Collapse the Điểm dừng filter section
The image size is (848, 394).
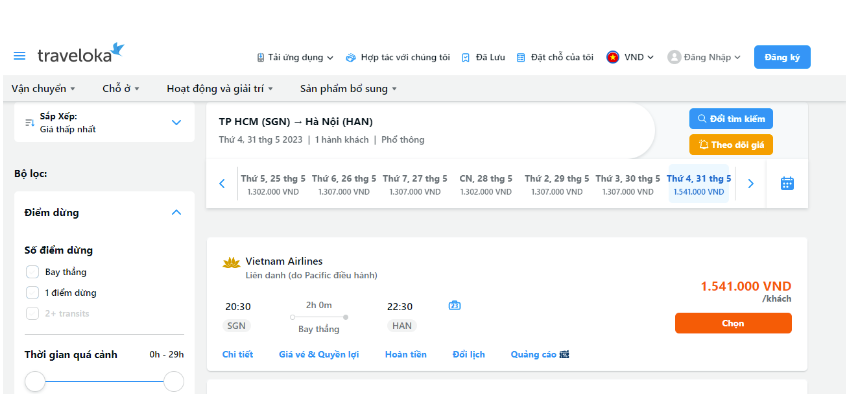coord(176,212)
